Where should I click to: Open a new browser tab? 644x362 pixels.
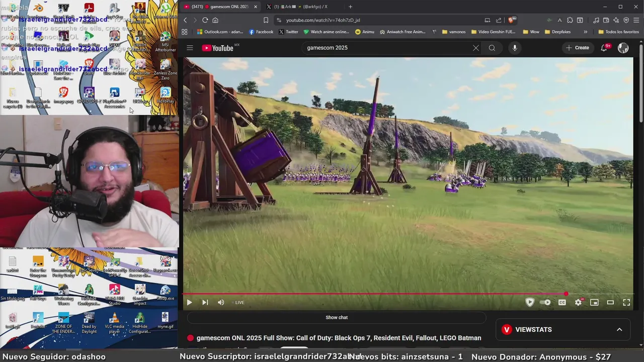(350, 7)
